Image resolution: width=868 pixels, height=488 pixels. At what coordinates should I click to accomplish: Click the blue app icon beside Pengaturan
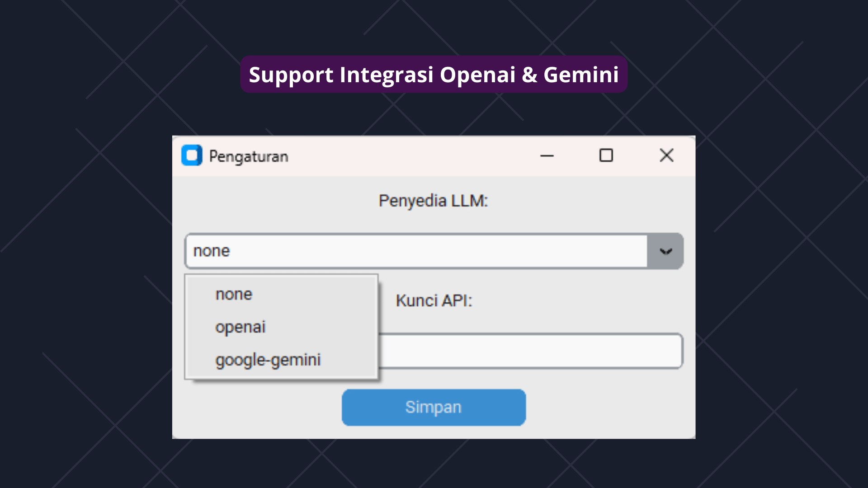192,155
